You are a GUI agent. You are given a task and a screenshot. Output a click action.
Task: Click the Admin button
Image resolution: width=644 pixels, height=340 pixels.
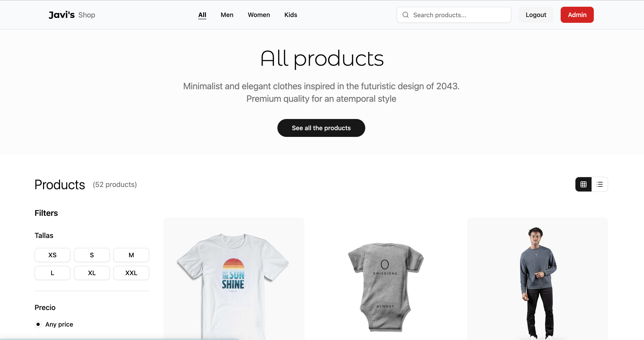coord(577,15)
